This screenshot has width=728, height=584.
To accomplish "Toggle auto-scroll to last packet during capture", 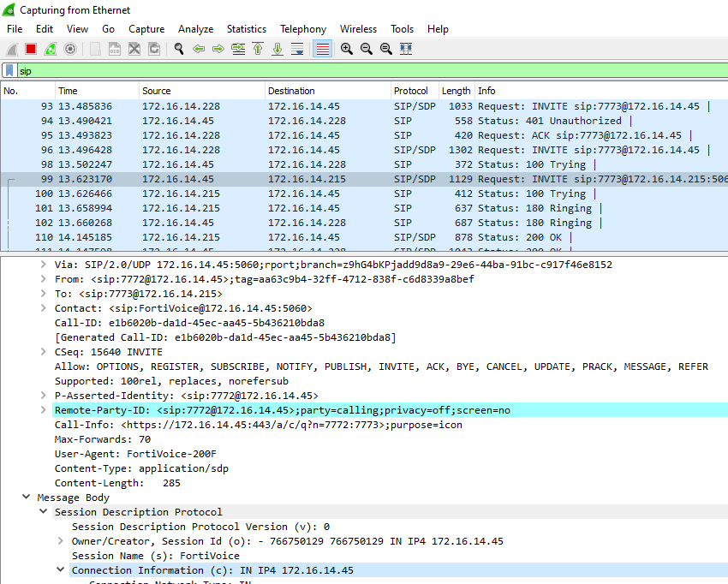I will 297,50.
